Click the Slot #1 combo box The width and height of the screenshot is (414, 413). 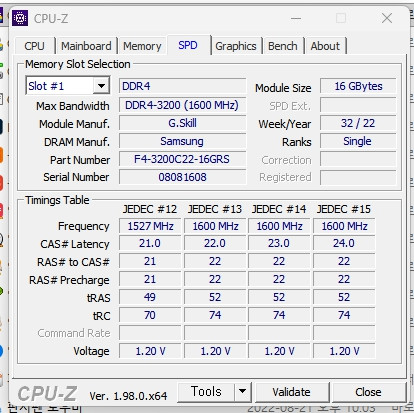pos(68,86)
